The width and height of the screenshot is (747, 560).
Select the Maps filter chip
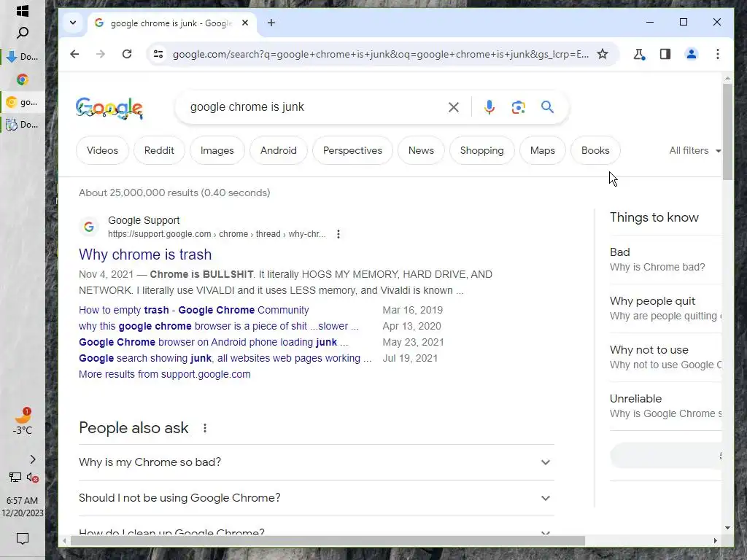(x=543, y=150)
